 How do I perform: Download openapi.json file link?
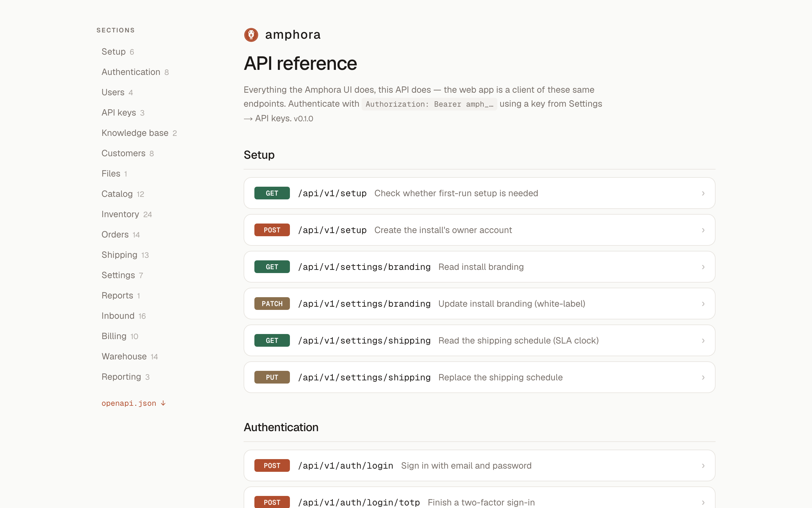[x=134, y=403]
